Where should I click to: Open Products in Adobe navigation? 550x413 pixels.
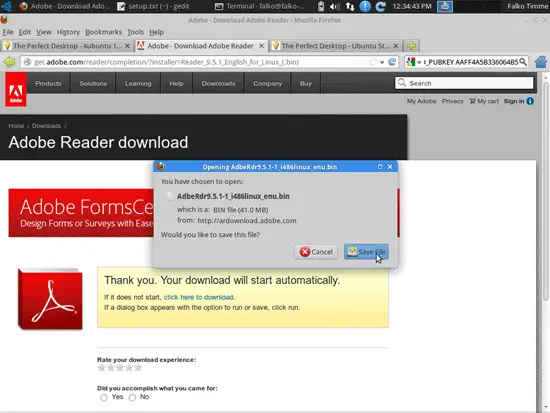48,84
